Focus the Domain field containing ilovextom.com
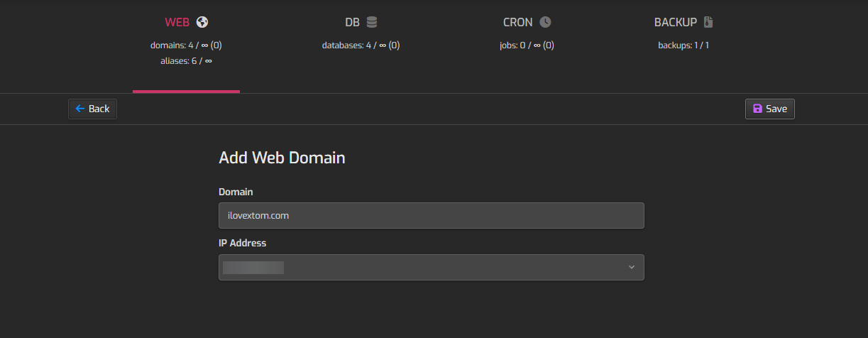 click(431, 215)
